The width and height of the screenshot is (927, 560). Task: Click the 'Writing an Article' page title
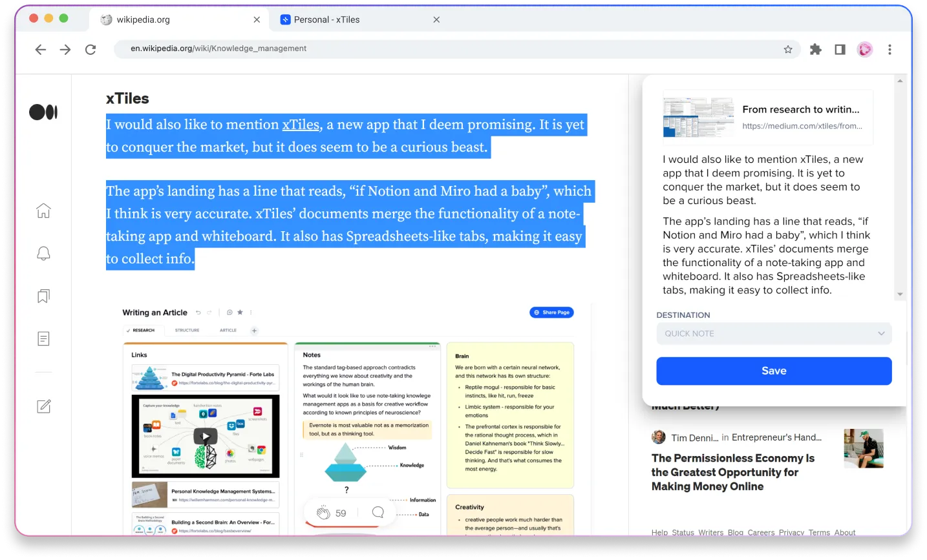click(155, 313)
